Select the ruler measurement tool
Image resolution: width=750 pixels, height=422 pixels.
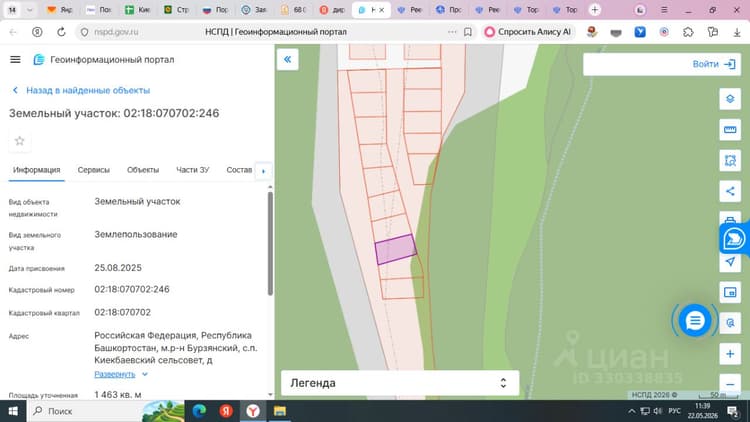tap(730, 130)
